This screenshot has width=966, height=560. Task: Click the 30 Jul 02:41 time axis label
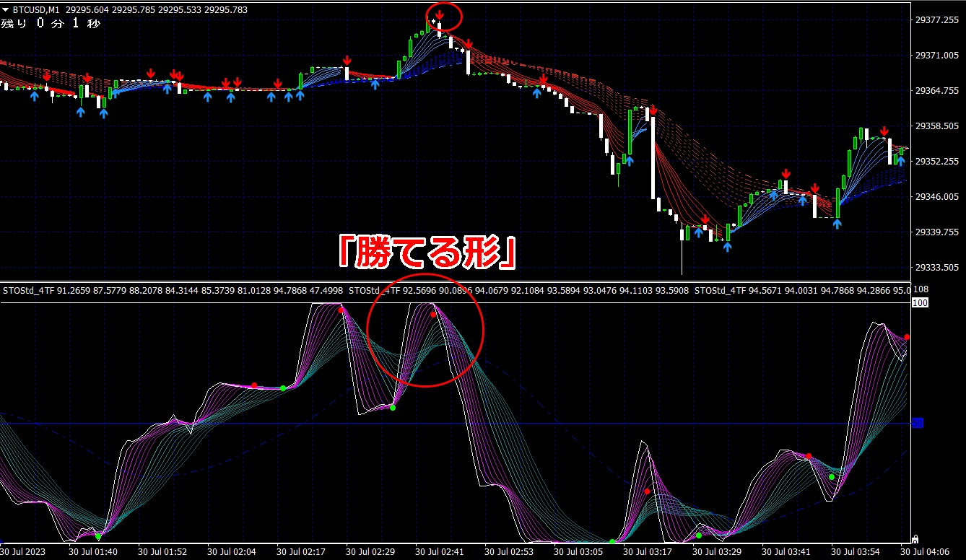[440, 551]
